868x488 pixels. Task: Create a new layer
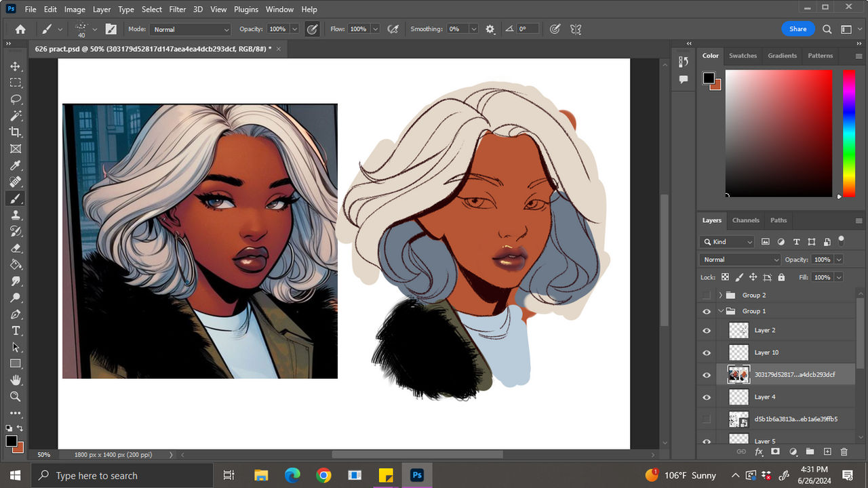coord(827,451)
